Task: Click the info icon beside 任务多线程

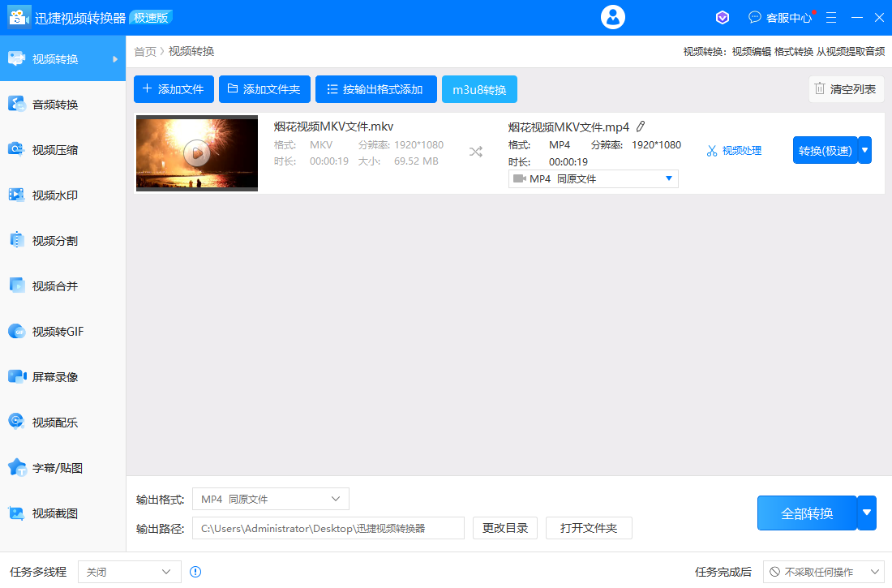Action: tap(195, 572)
